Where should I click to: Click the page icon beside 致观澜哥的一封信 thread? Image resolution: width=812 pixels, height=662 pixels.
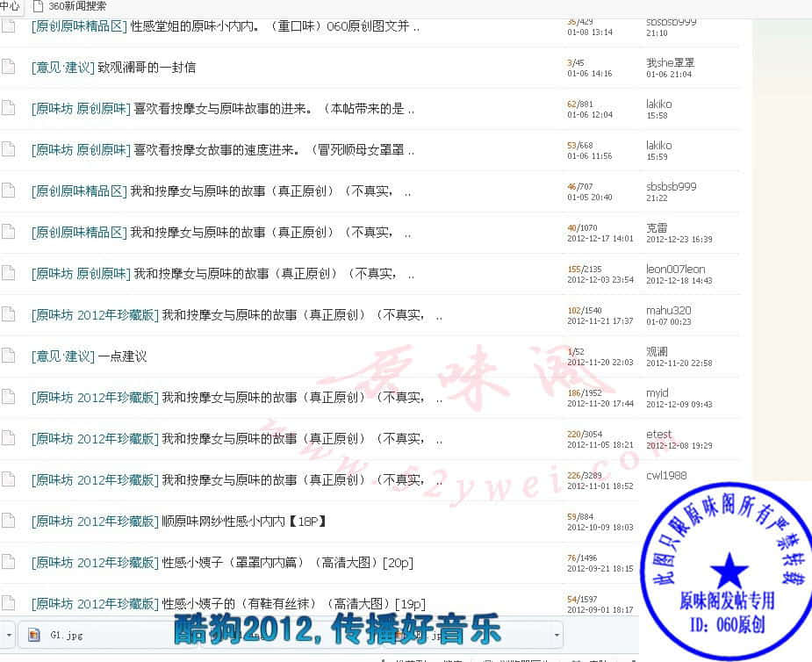point(8,67)
